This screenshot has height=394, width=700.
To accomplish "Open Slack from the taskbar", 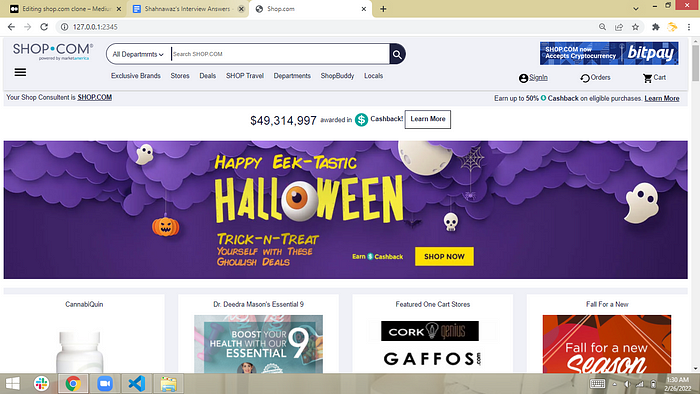I will point(42,383).
